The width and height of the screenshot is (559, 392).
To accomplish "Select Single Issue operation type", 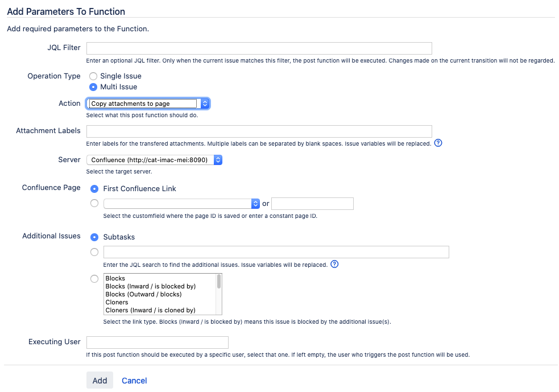I will (x=93, y=76).
